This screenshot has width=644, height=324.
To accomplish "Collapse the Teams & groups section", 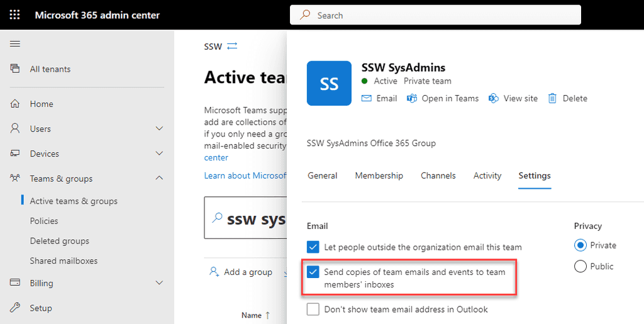I will 159,179.
